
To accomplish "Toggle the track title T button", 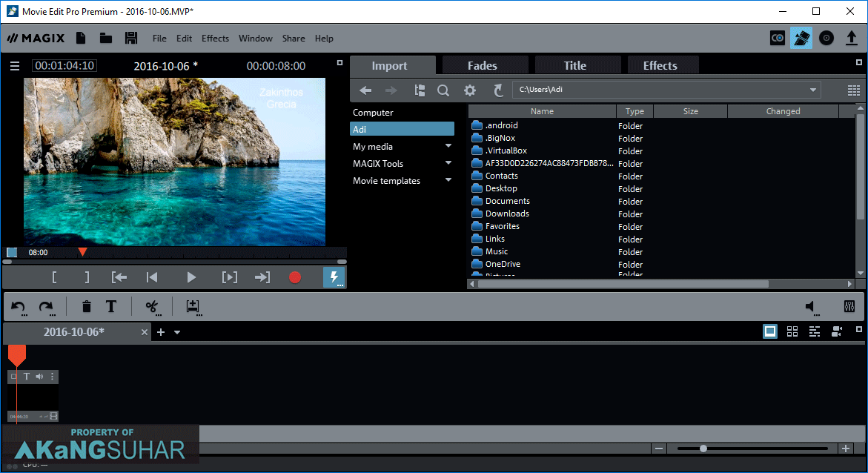I will (27, 377).
